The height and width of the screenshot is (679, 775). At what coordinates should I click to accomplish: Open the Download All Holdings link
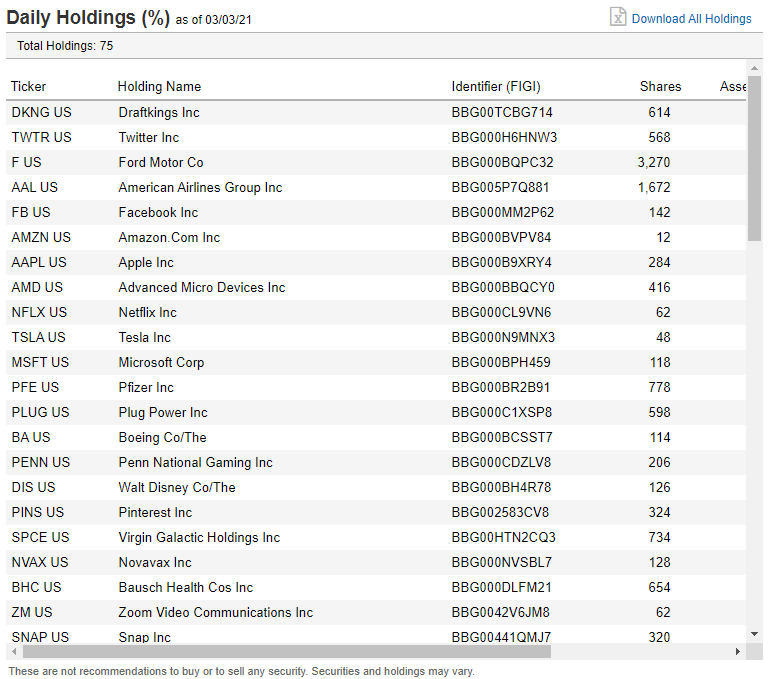point(691,19)
